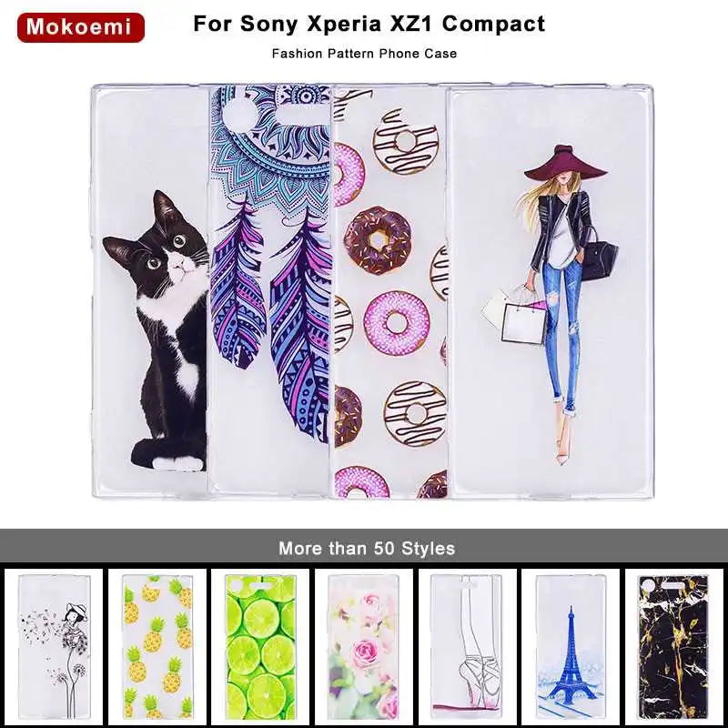
Task: Click the Fashion Pattern Phone Case subtitle
Action: tap(365, 54)
